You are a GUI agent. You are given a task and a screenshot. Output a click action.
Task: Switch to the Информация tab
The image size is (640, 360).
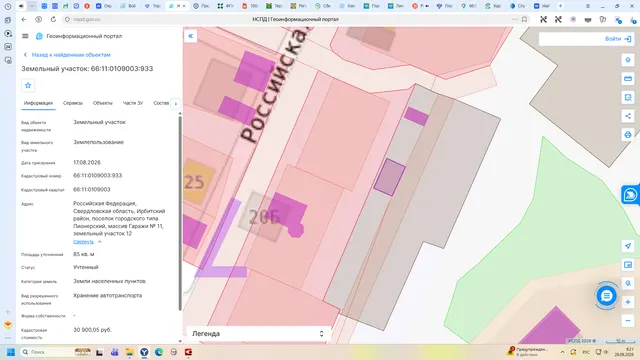[x=38, y=103]
